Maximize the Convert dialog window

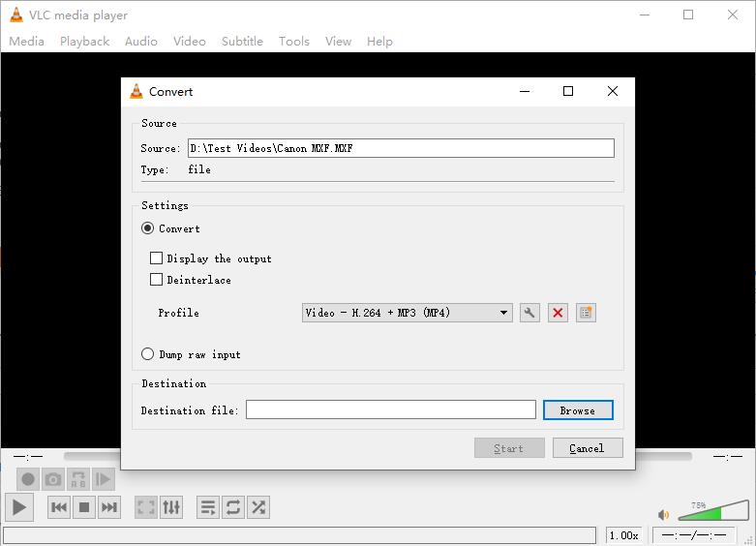(568, 91)
